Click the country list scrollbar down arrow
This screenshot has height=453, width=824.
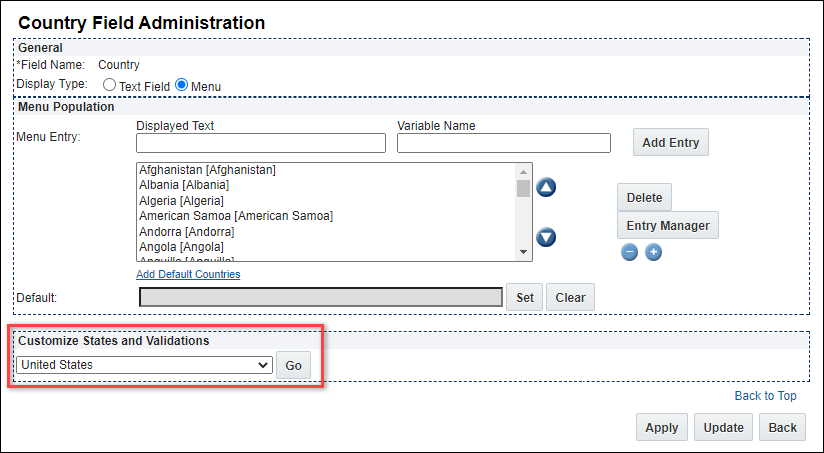[523, 252]
